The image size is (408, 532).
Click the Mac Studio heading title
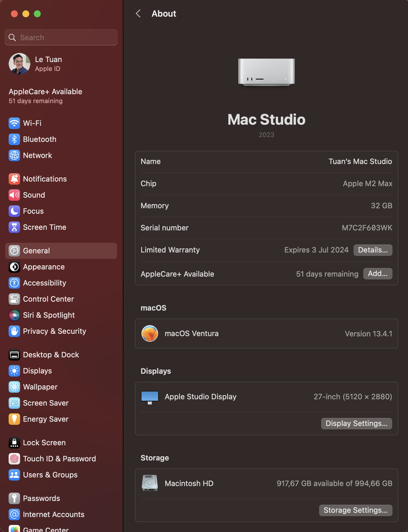pyautogui.click(x=267, y=119)
